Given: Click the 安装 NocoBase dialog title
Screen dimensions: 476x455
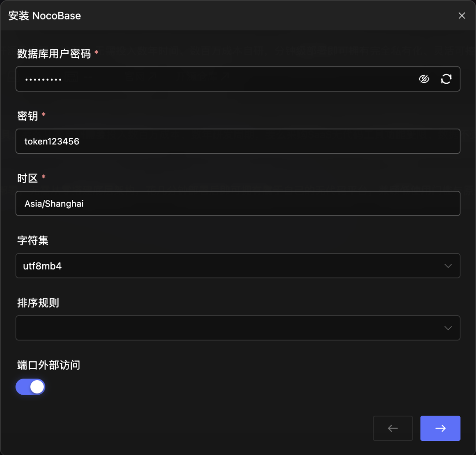Looking at the screenshot, I should pyautogui.click(x=44, y=15).
